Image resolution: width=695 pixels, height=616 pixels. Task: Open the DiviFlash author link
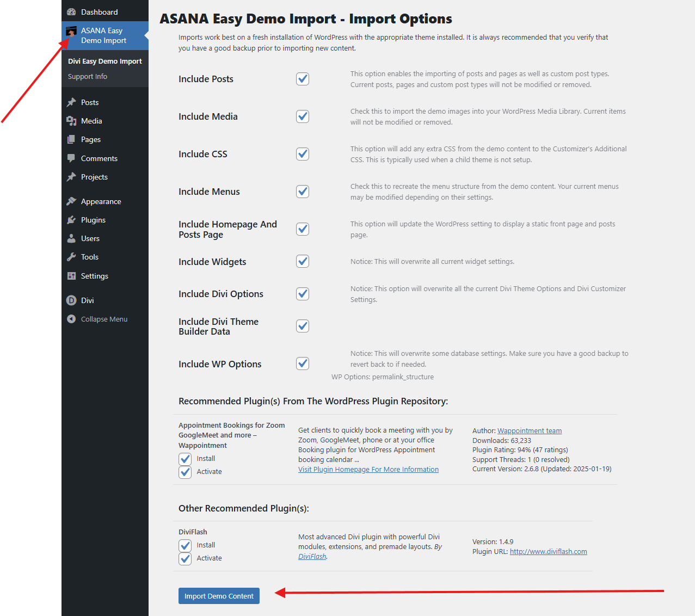[x=312, y=557]
